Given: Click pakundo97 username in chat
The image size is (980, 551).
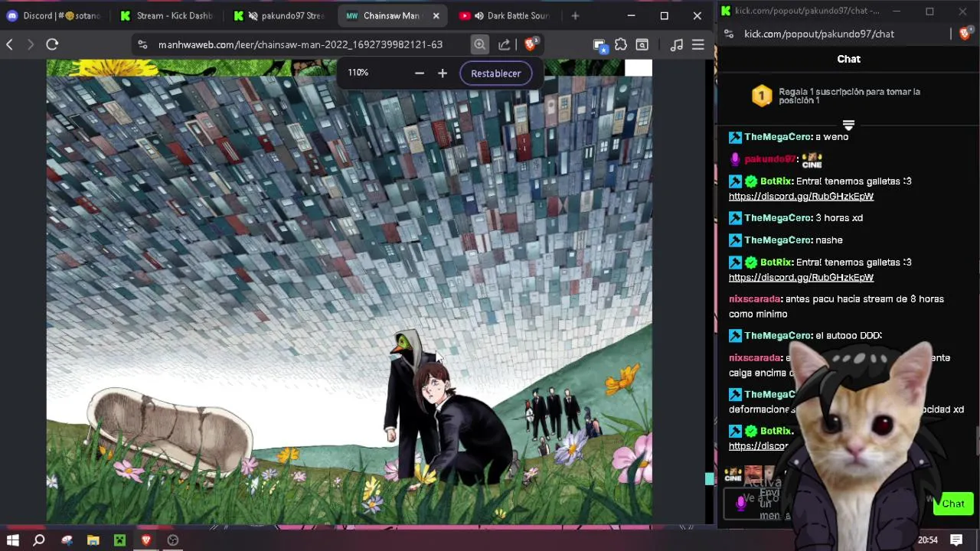Looking at the screenshot, I should coord(769,159).
